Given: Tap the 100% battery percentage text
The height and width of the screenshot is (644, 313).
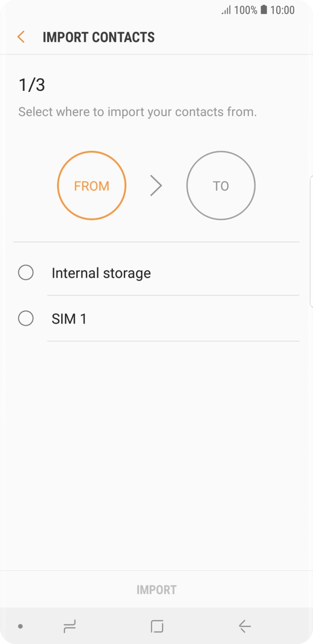Looking at the screenshot, I should click(x=246, y=10).
